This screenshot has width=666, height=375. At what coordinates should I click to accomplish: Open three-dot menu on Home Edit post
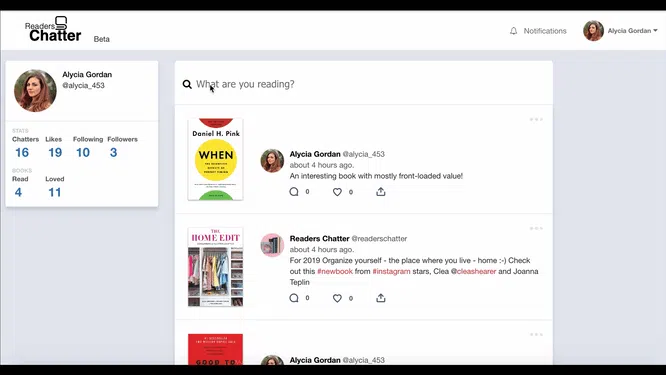click(536, 228)
